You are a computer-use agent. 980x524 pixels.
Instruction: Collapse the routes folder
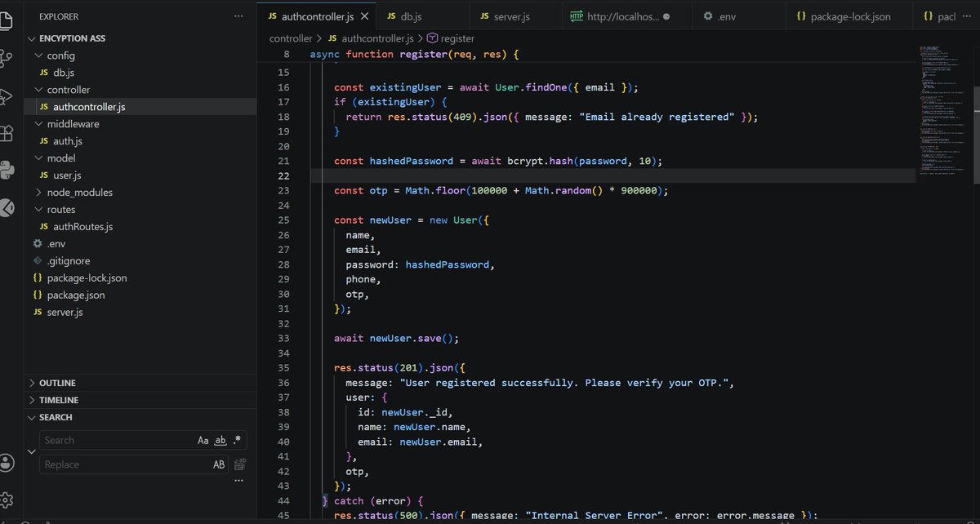(38, 210)
